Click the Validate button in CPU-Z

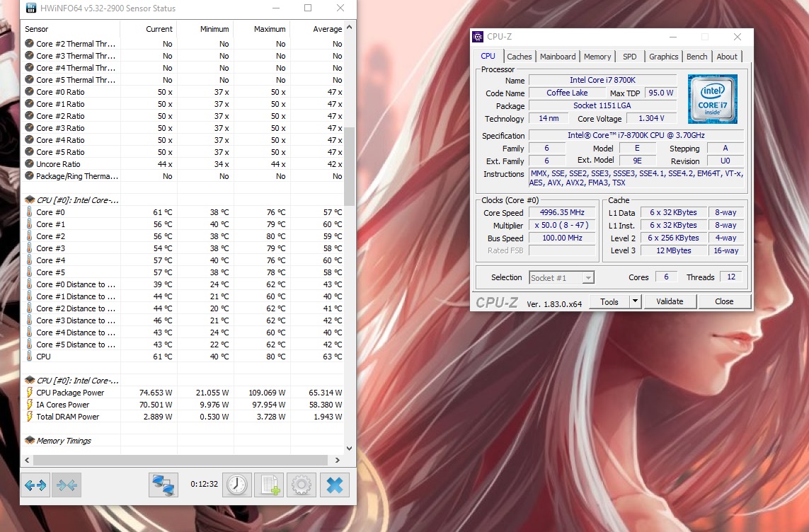click(x=670, y=301)
